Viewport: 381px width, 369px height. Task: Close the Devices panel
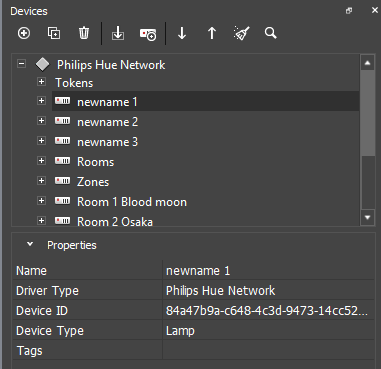point(375,11)
